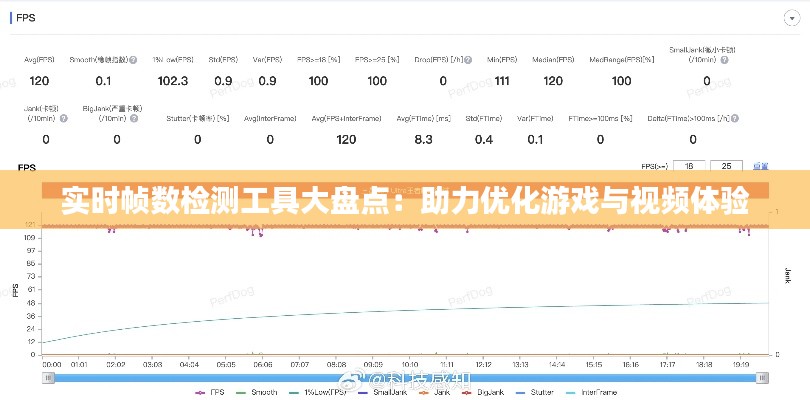The height and width of the screenshot is (400, 810).
Task: Click the 10:10 time tick on chart
Action: tap(410, 364)
